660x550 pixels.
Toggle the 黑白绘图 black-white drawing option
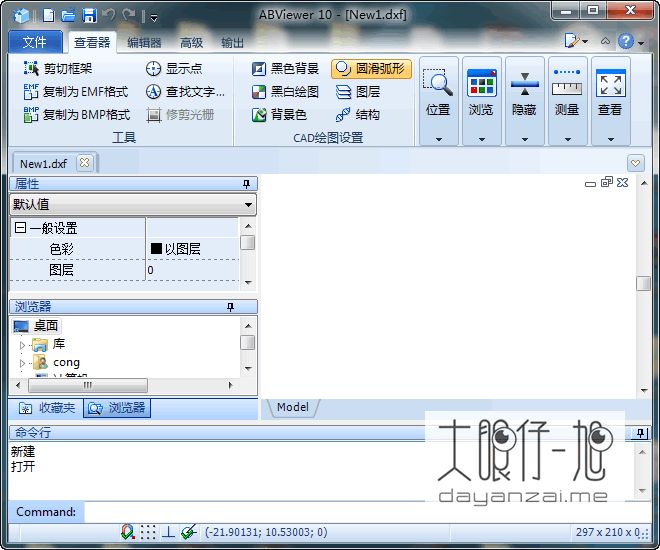coord(285,91)
